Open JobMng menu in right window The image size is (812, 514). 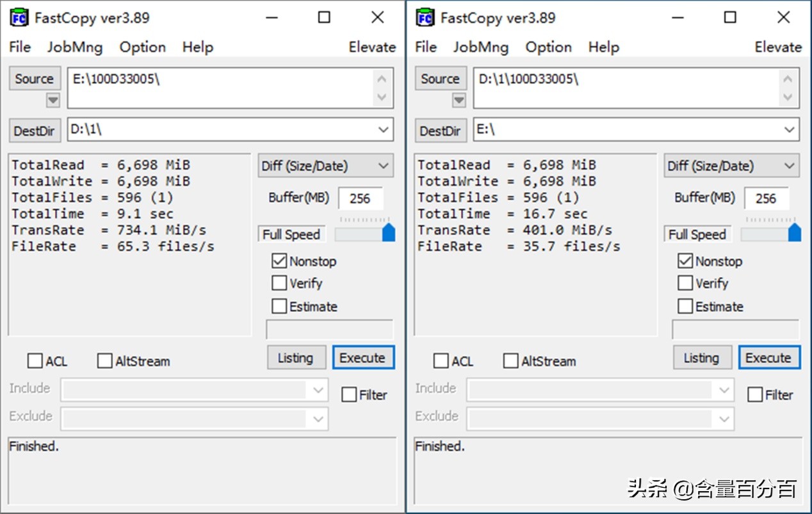tap(480, 47)
